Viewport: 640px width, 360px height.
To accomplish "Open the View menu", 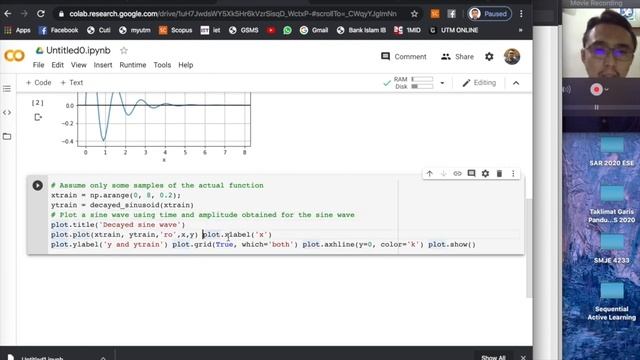I will coord(79,65).
